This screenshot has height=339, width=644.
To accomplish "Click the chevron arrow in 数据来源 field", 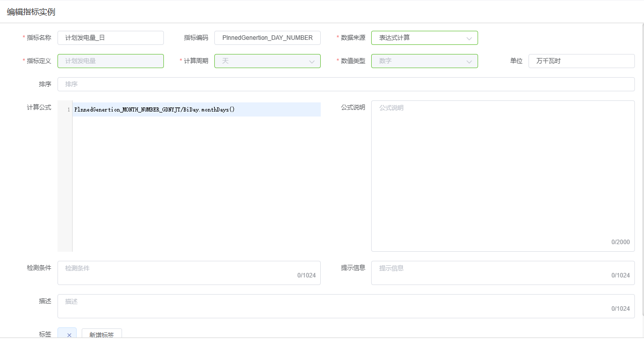I will 469,38.
